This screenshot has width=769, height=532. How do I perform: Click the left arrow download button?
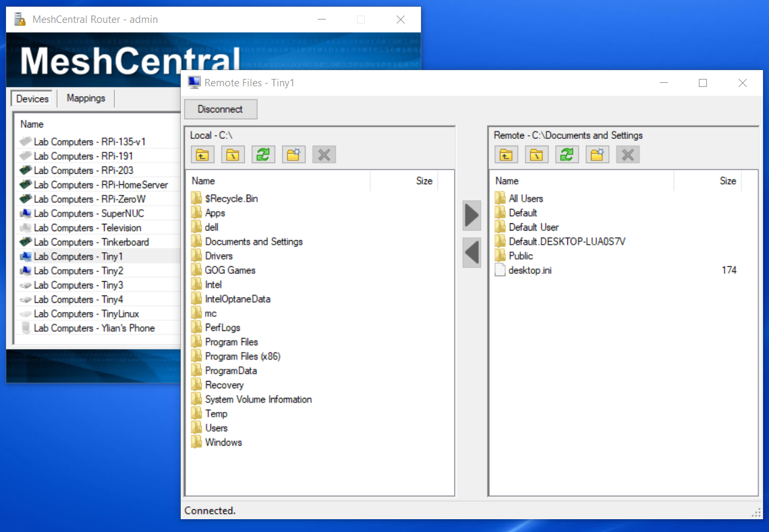tap(472, 253)
